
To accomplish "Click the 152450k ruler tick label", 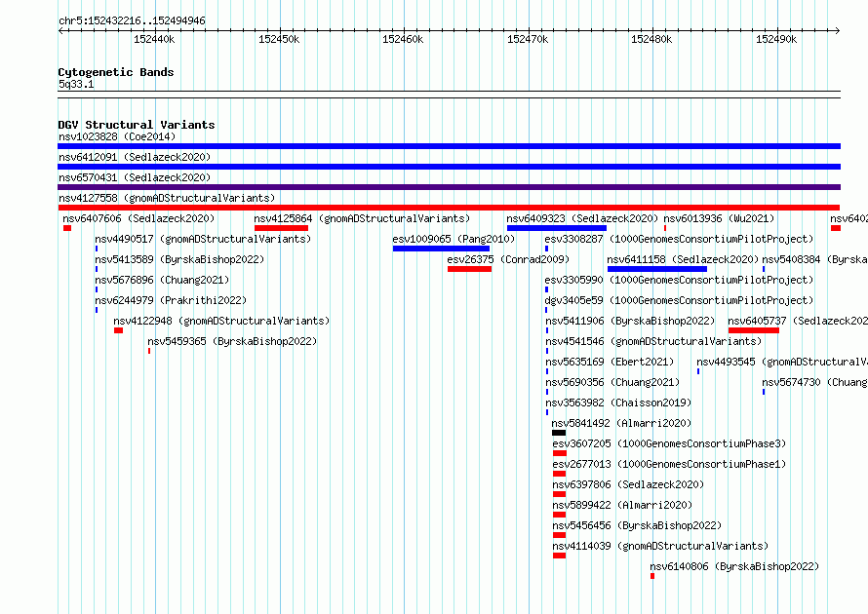I will coord(279,39).
